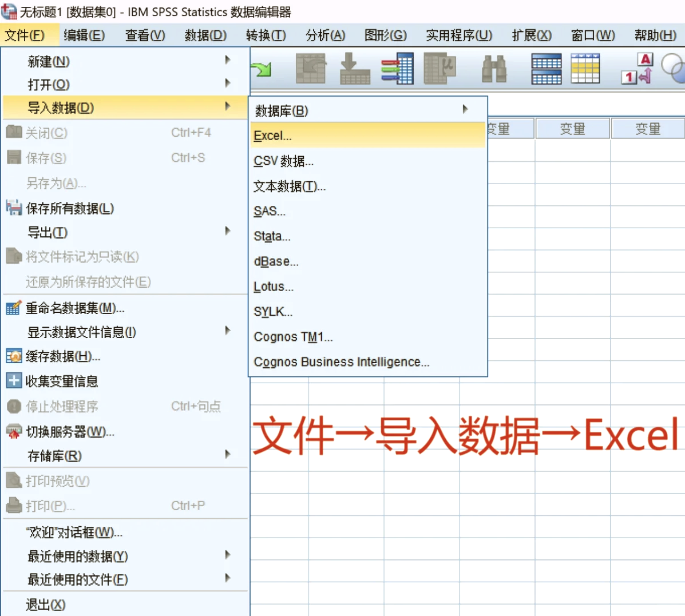
Task: Expand the 最近使用的数据(Y) submenu arrow
Action: (x=227, y=555)
